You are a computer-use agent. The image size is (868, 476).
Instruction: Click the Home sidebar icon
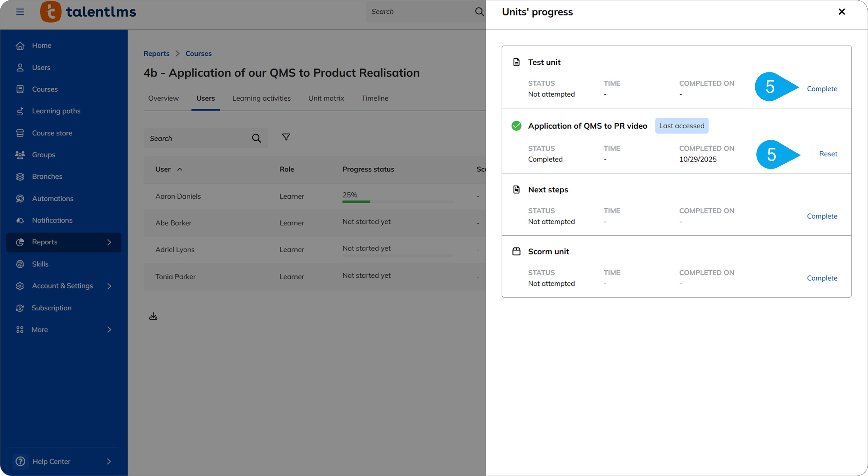20,46
